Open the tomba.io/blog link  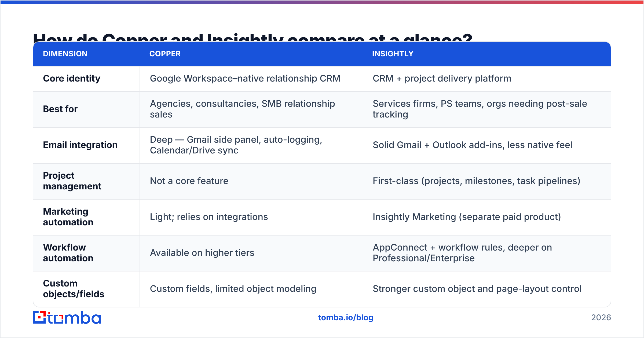(346, 318)
